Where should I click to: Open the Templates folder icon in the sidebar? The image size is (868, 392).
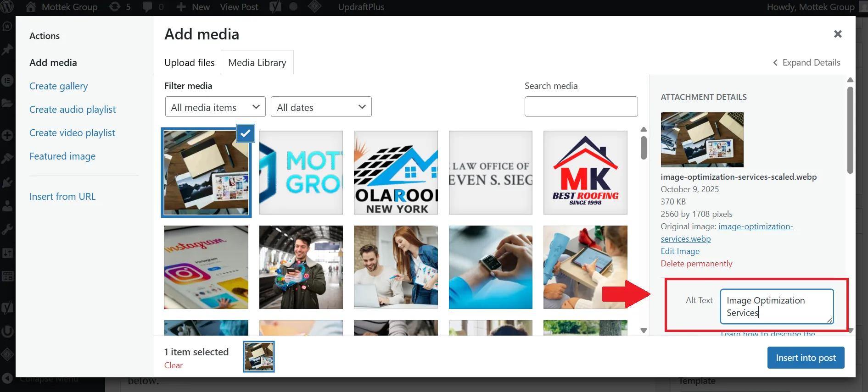pos(7,103)
